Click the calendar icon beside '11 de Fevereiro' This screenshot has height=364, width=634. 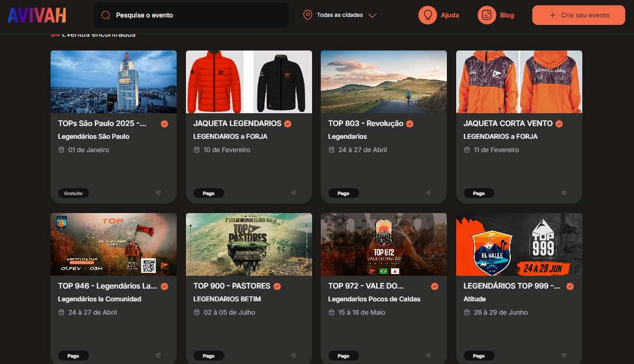pos(467,150)
